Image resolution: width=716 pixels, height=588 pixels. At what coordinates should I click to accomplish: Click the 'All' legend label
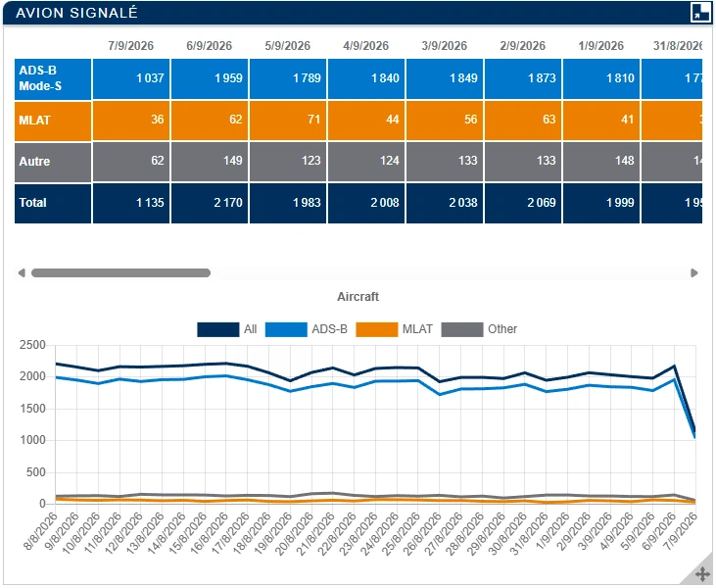tap(250, 329)
